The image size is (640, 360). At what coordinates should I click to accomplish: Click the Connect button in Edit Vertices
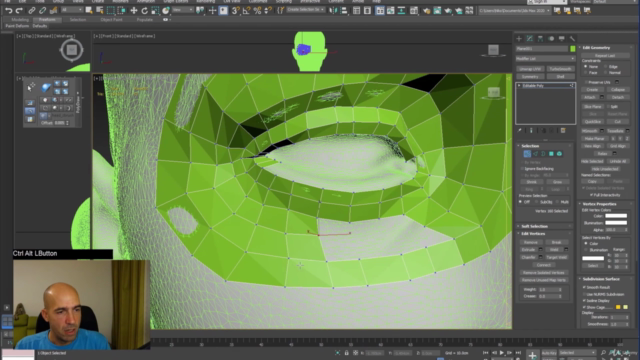pyautogui.click(x=544, y=265)
